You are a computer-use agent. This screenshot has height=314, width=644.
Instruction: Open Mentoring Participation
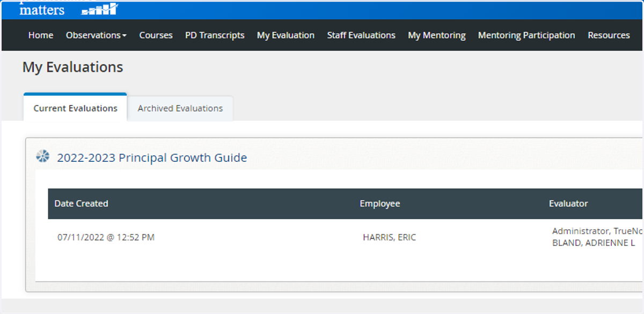coord(526,35)
